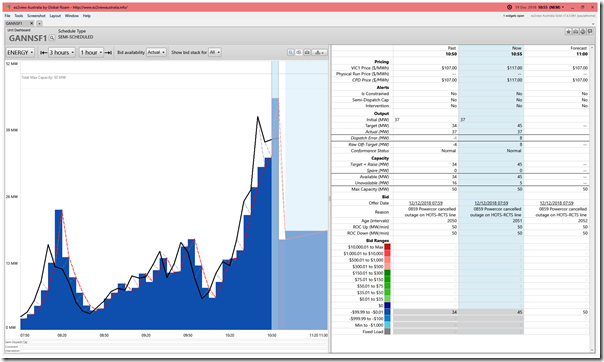Click Forecast column Offer Date link

[x=557, y=203]
